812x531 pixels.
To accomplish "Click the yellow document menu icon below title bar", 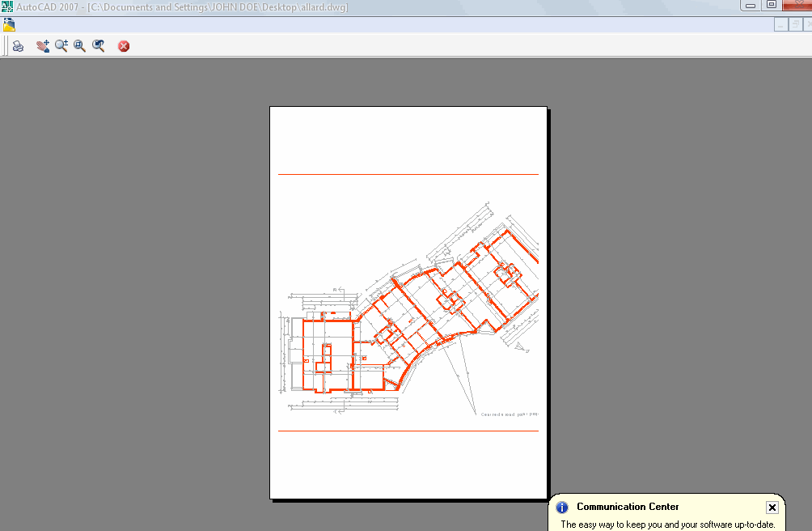I will [x=9, y=24].
